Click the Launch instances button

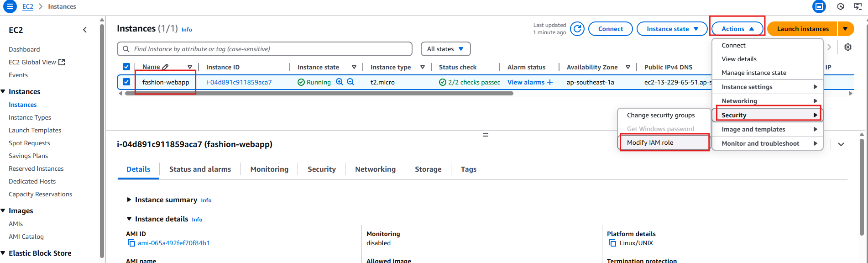click(803, 29)
